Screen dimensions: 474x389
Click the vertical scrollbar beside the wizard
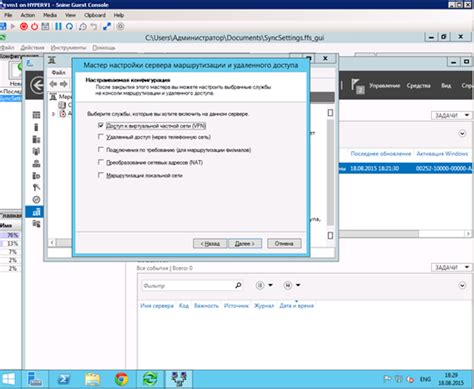[330, 173]
